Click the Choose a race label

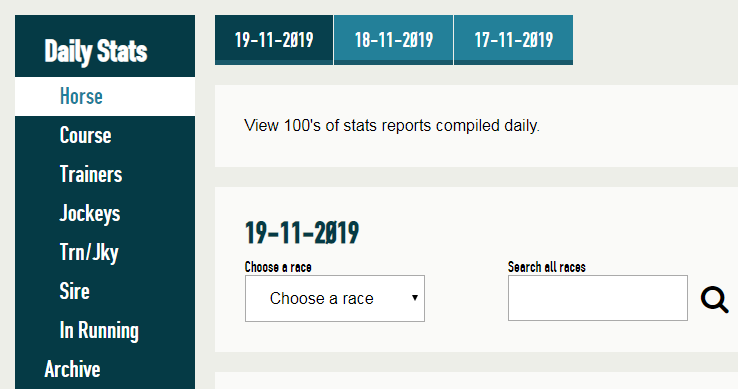[278, 267]
